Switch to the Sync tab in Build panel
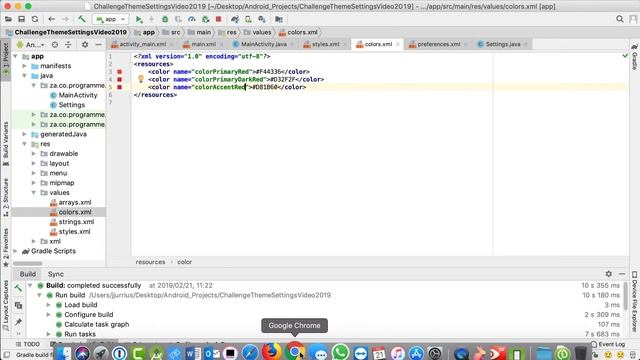The height and width of the screenshot is (360, 640). (56, 274)
